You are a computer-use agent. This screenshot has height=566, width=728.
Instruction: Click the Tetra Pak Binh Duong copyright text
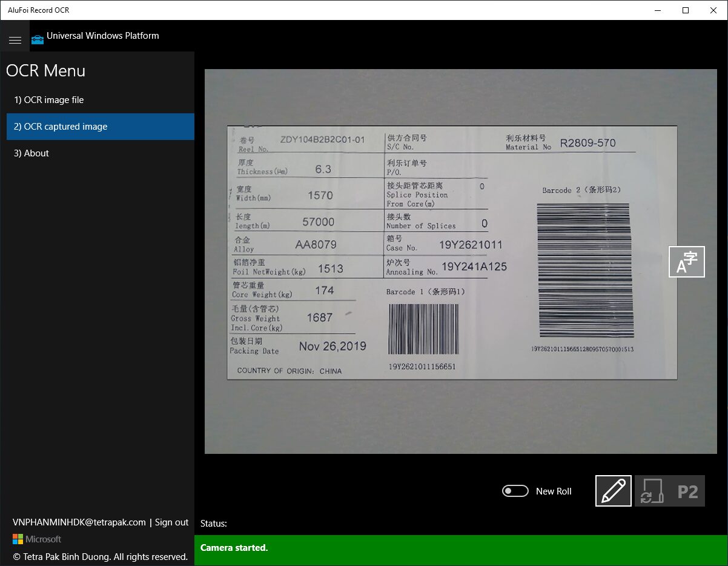pos(101,557)
